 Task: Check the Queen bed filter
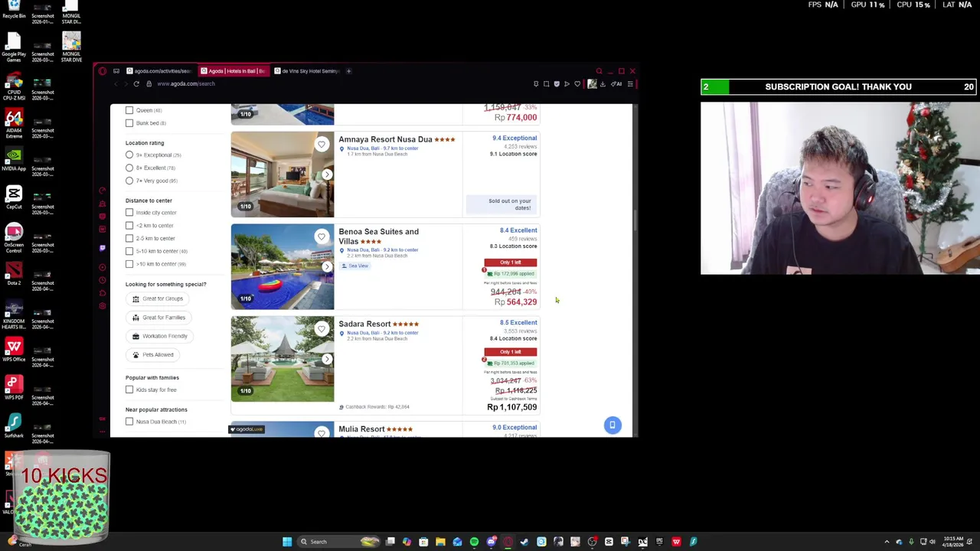(x=129, y=110)
